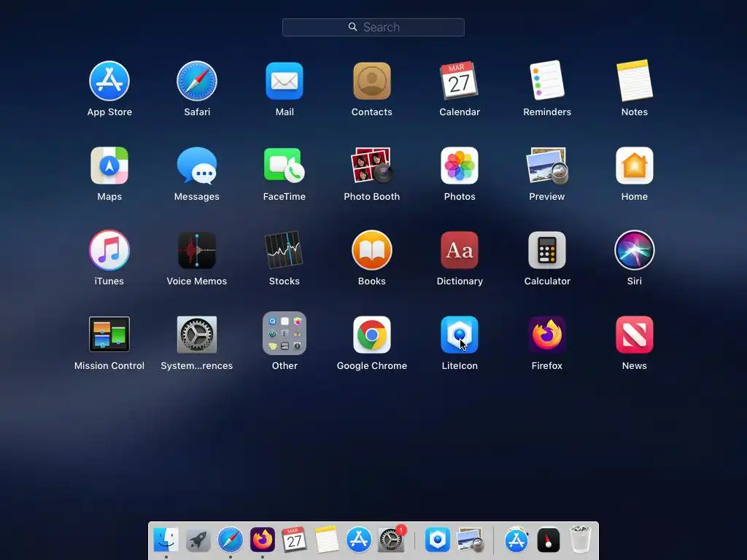This screenshot has height=560, width=747.
Task: Open Preview from the Dock
Action: click(x=470, y=540)
